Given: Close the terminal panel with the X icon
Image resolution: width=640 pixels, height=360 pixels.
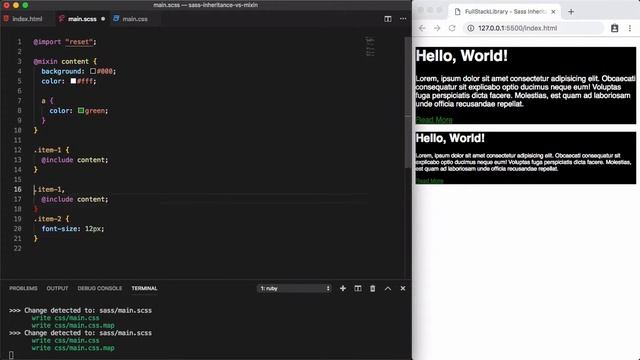Looking at the screenshot, I should point(402,288).
